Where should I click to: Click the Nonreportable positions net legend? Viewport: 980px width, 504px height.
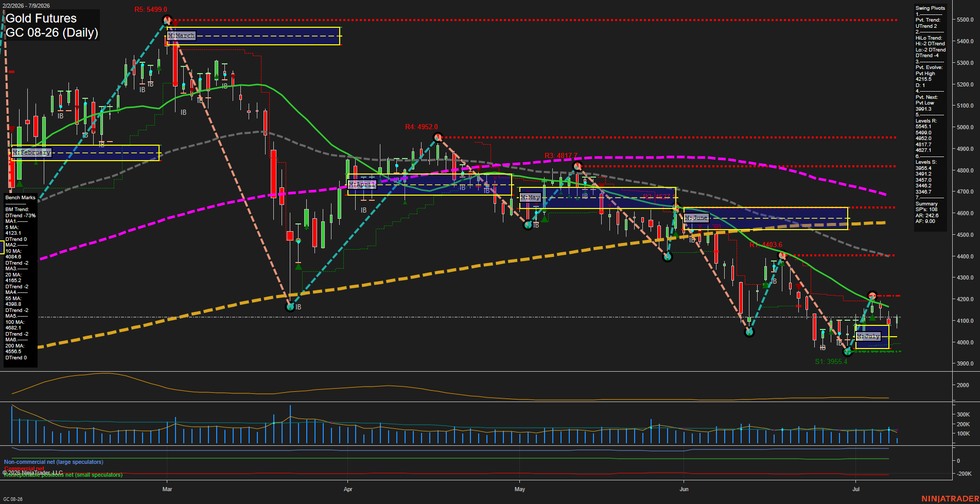pyautogui.click(x=63, y=475)
